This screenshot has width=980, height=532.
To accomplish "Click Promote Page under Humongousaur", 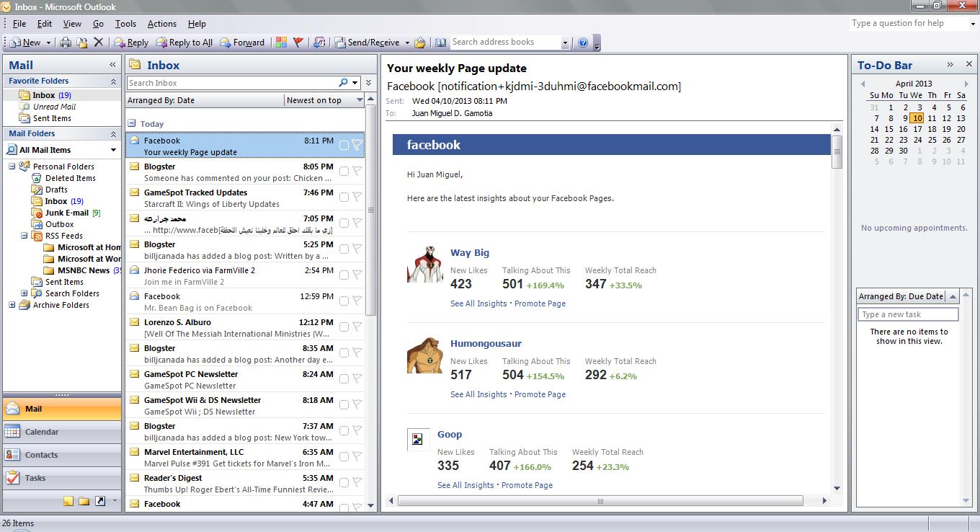I will coord(540,394).
